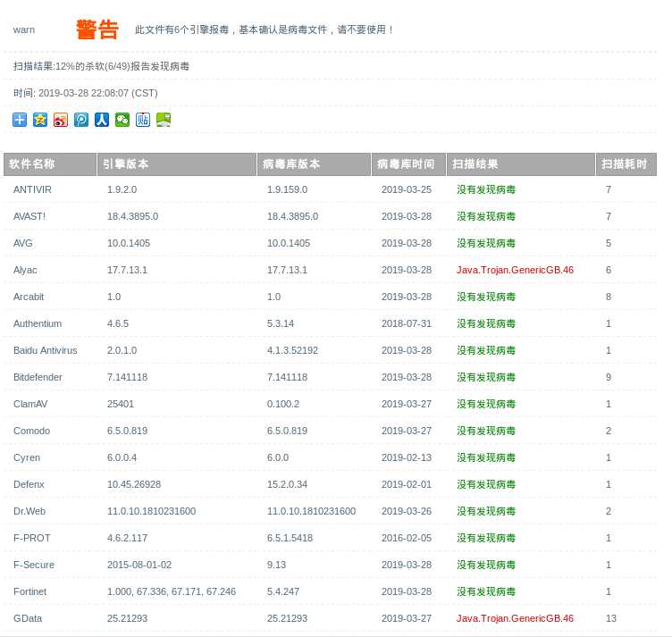Share to Baidu Tieba icon

coord(143,120)
